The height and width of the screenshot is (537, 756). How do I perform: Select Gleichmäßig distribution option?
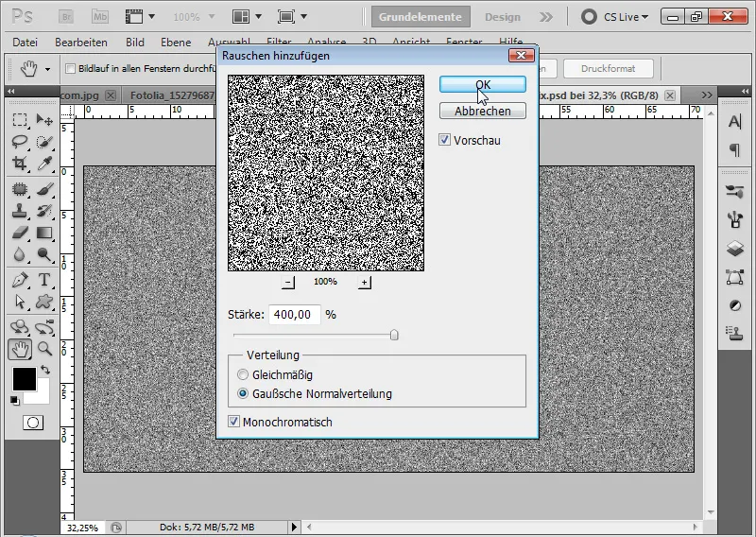[243, 374]
